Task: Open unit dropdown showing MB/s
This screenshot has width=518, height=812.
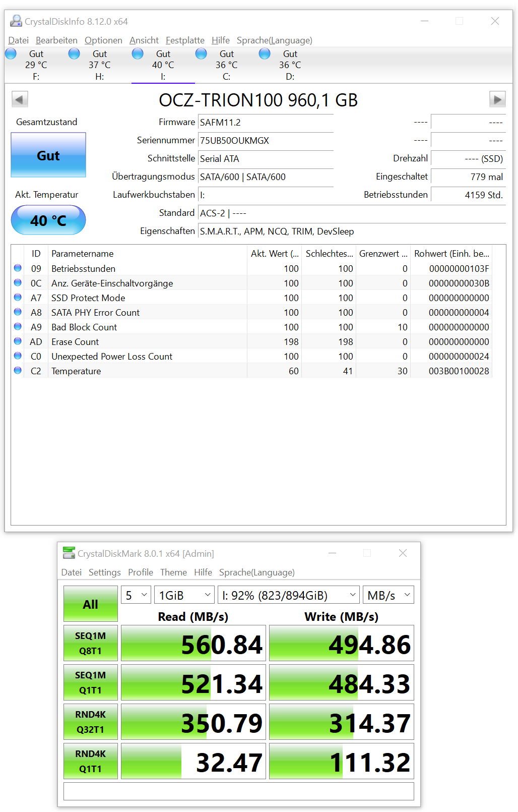Action: (x=388, y=595)
